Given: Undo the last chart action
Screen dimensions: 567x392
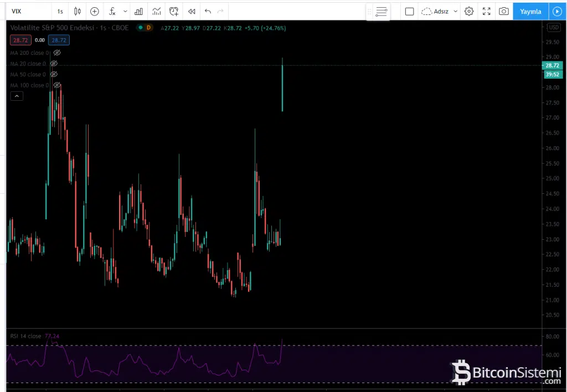Looking at the screenshot, I should click(208, 11).
